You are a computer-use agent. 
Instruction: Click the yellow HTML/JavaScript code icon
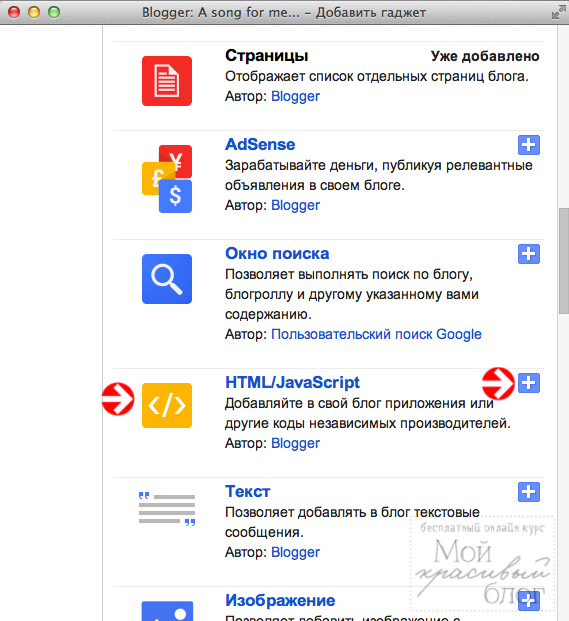coord(167,405)
